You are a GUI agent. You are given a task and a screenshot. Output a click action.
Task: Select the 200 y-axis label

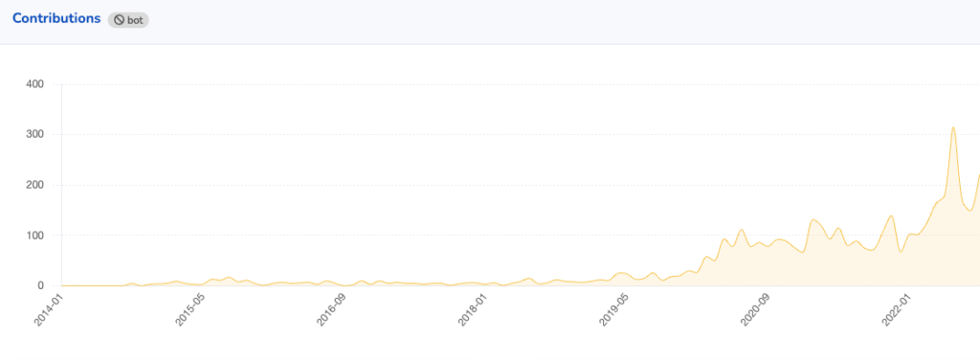pyautogui.click(x=33, y=185)
